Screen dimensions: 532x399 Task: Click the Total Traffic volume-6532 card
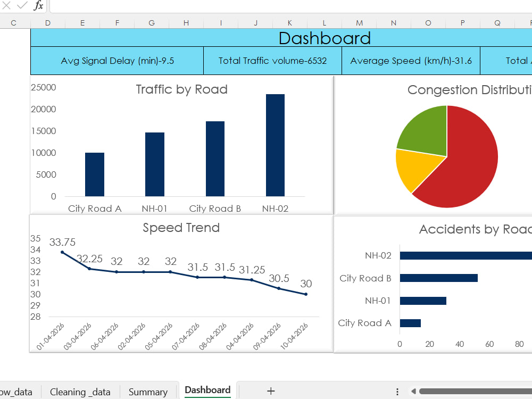[x=272, y=61]
